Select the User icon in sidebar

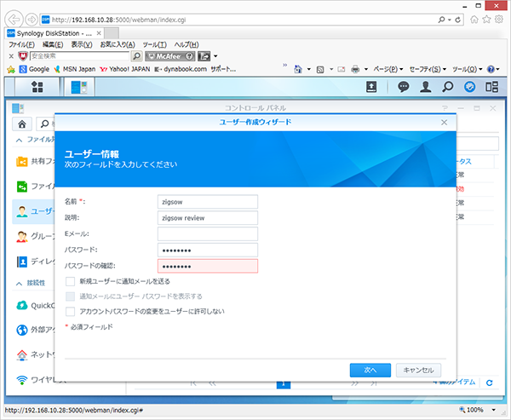[22, 211]
